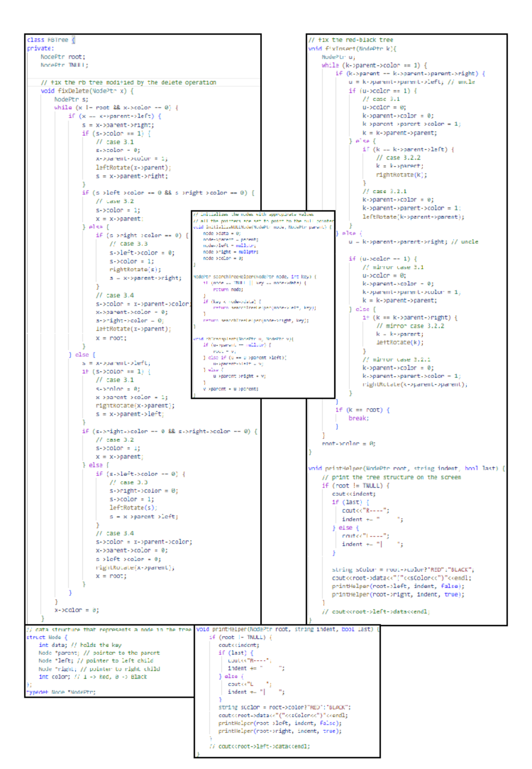The height and width of the screenshot is (769, 532).
Task: Select the "break;" statement in fixInsert
Action: (358, 418)
